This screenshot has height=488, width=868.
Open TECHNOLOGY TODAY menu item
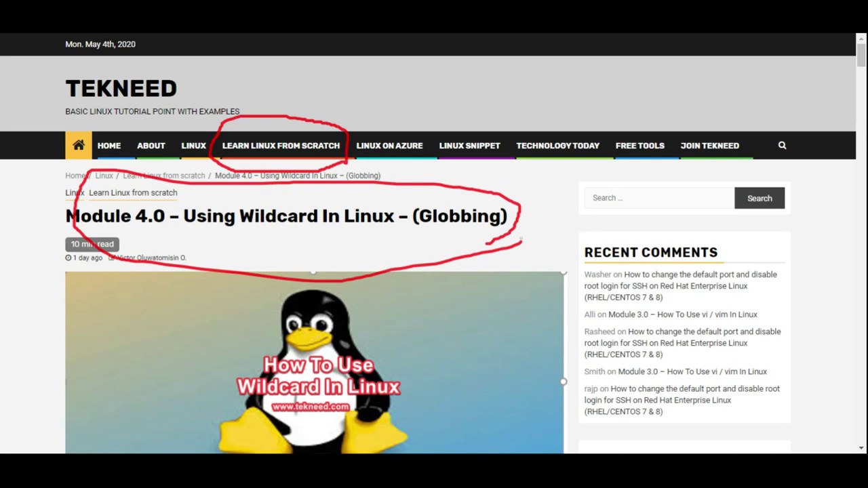coord(557,146)
